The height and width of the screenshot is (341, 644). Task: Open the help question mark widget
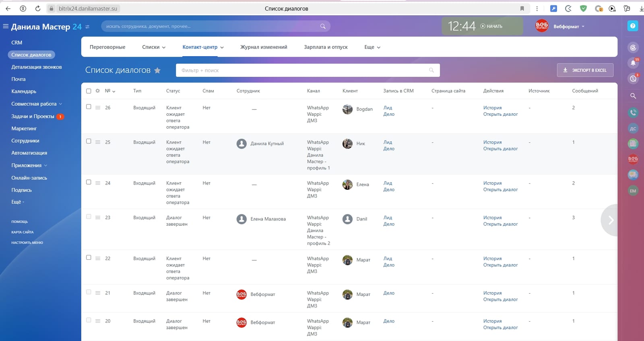click(633, 26)
